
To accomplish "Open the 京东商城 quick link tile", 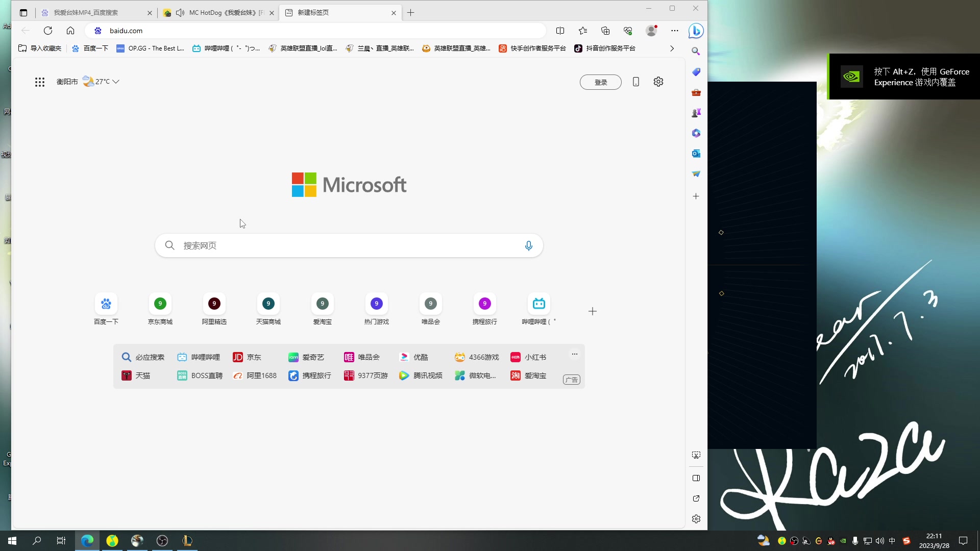I will click(160, 309).
